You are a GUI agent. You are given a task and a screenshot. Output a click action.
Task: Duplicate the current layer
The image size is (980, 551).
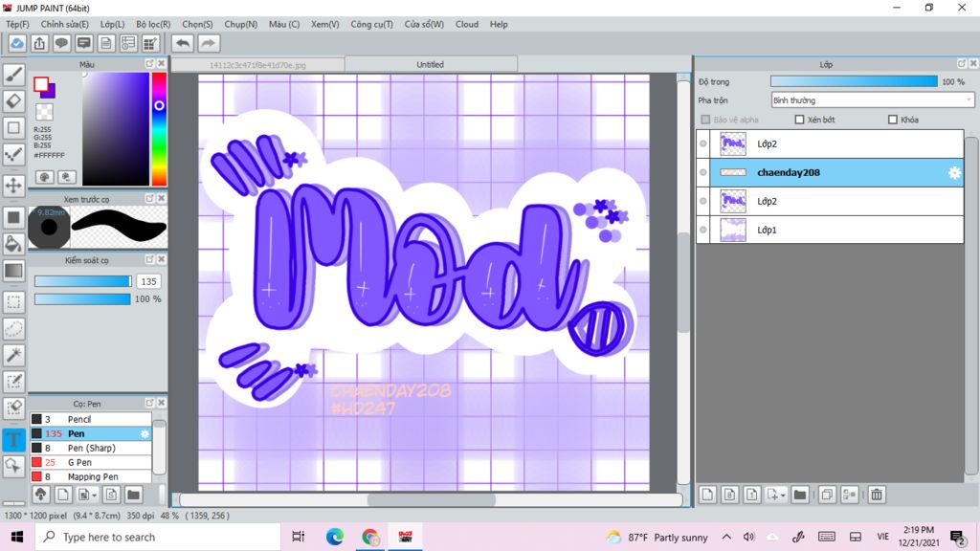click(827, 495)
